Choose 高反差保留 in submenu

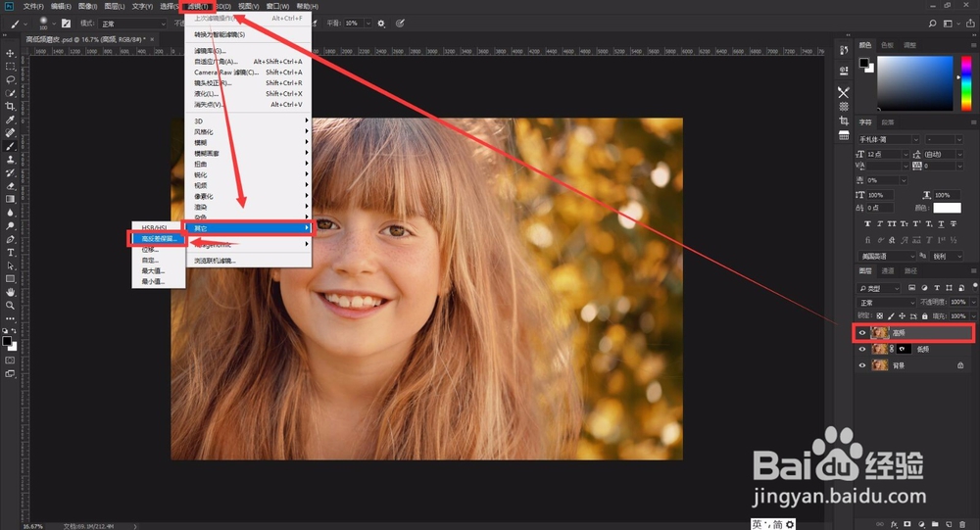[x=159, y=239]
